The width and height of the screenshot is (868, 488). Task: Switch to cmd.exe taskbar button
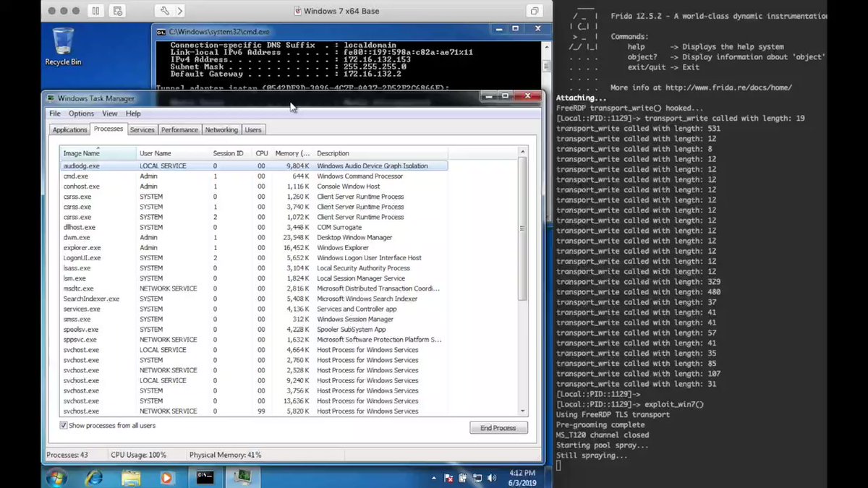pyautogui.click(x=205, y=477)
